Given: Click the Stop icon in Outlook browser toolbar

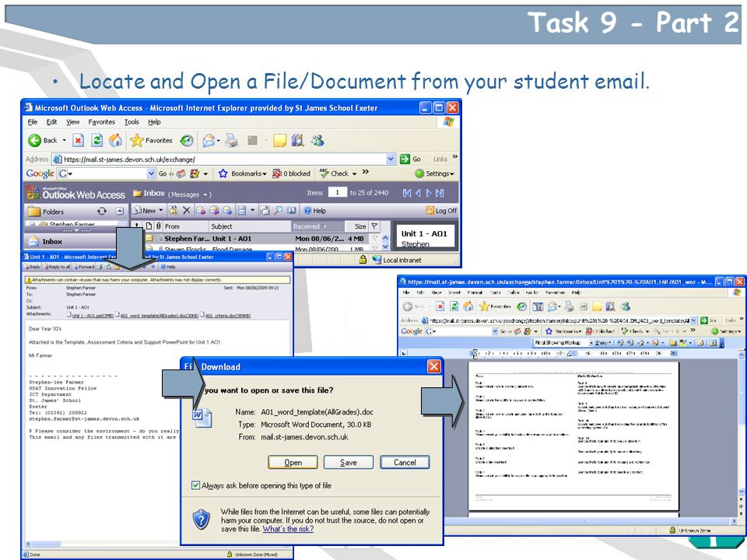Looking at the screenshot, I should pyautogui.click(x=78, y=141).
